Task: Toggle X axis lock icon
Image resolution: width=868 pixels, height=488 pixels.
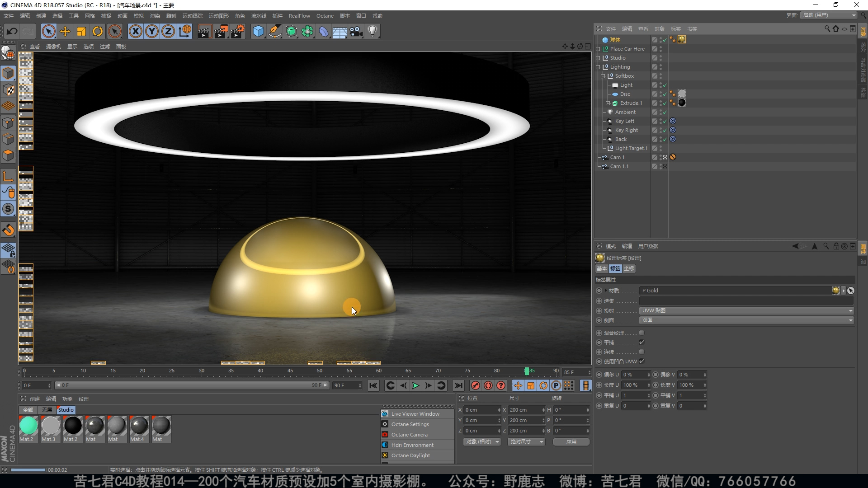Action: tap(135, 31)
